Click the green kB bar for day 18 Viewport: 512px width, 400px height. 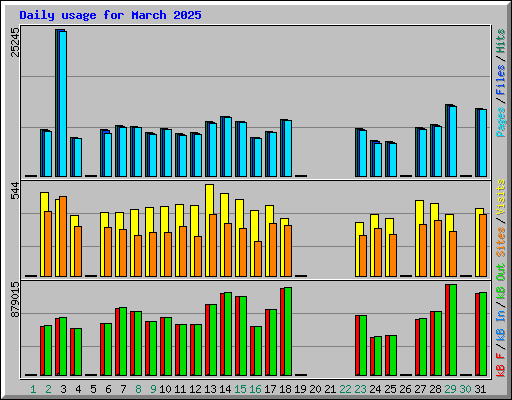tap(288, 331)
